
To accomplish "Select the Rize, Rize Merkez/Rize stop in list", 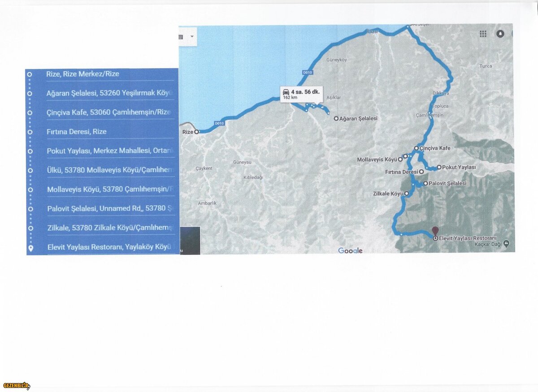I will pos(82,74).
